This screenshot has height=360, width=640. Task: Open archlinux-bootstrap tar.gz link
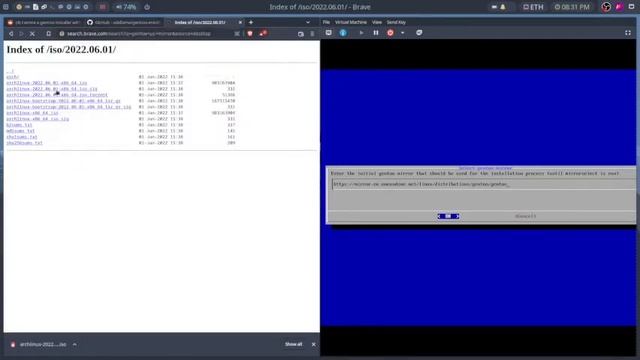click(x=63, y=101)
